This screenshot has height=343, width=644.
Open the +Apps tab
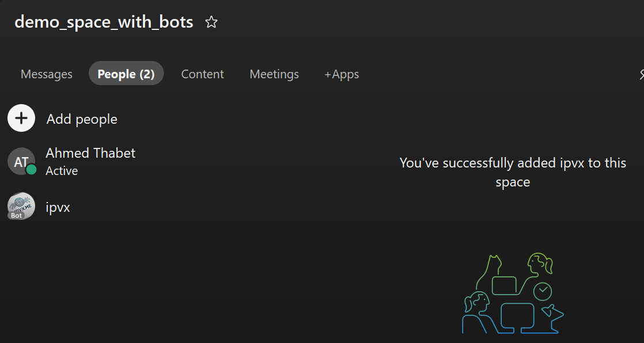342,74
